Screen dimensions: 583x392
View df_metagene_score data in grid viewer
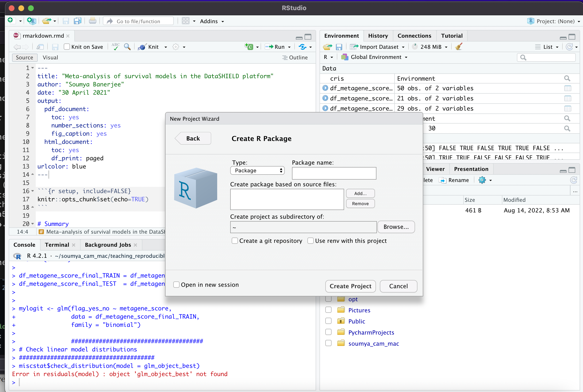tap(568, 88)
